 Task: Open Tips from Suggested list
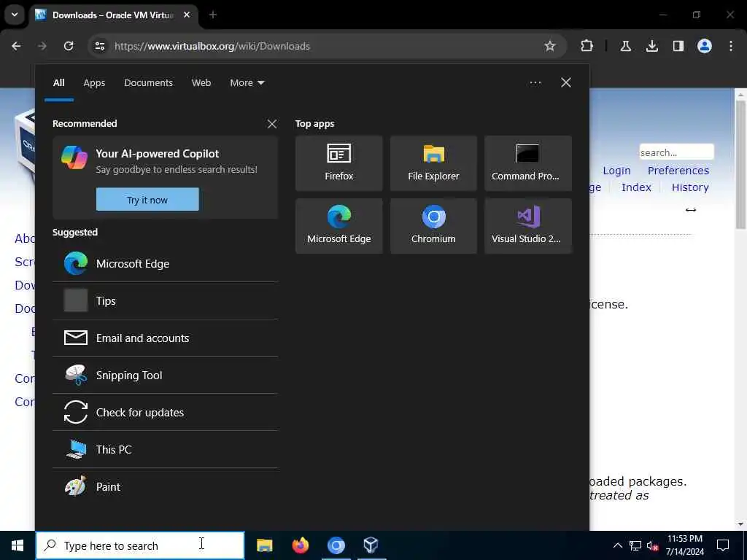166,300
